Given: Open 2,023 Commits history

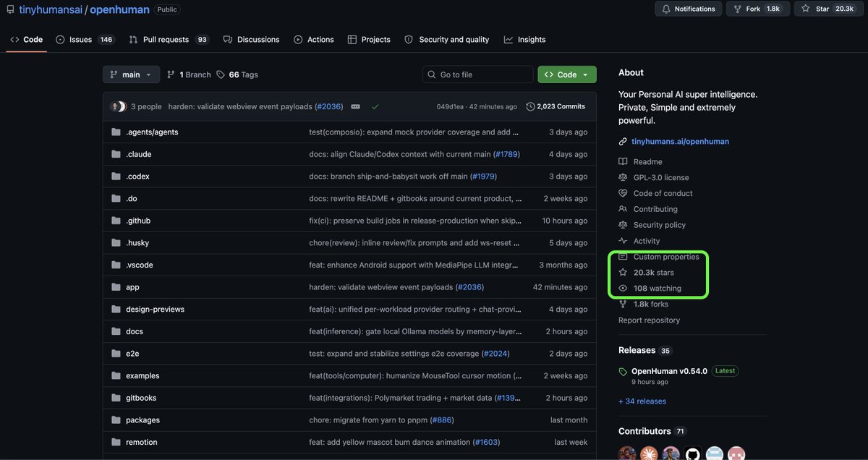Looking at the screenshot, I should [556, 106].
